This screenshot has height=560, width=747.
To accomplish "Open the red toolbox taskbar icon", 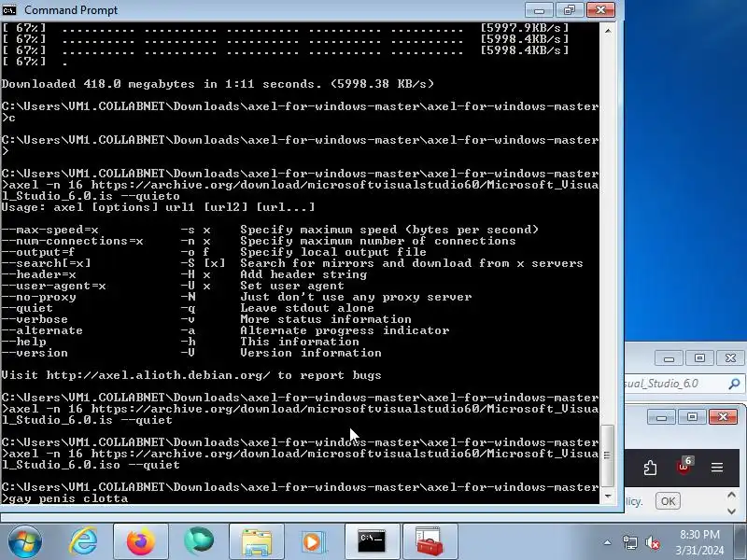I will click(430, 541).
